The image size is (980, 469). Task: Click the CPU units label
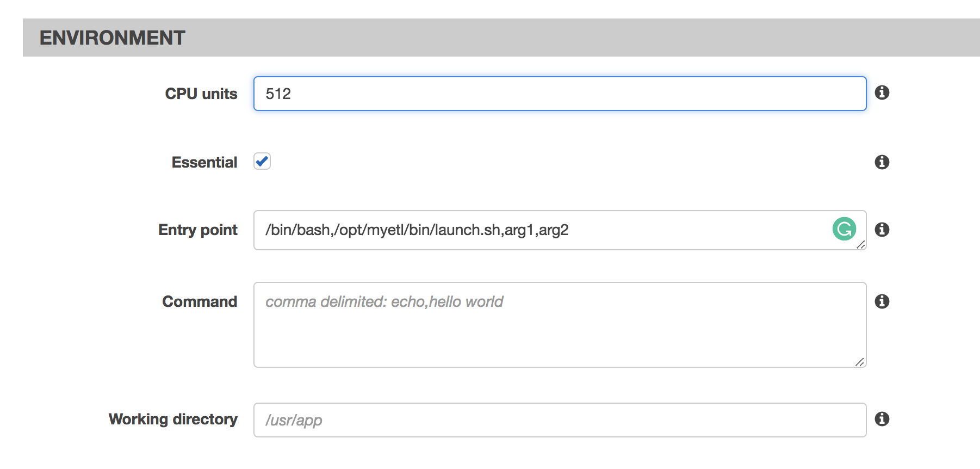(x=201, y=94)
